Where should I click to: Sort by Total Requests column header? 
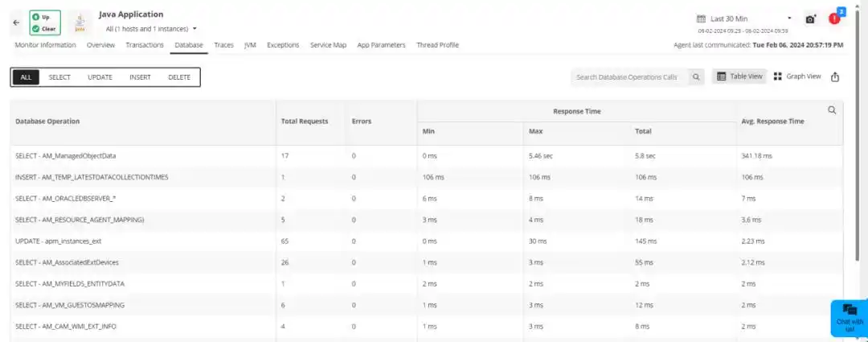[x=305, y=122]
